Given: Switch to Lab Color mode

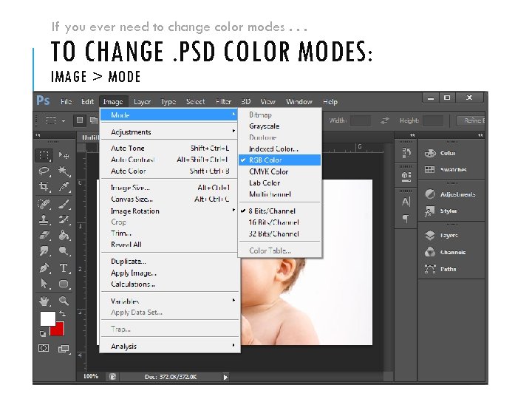Looking at the screenshot, I should (x=279, y=183).
